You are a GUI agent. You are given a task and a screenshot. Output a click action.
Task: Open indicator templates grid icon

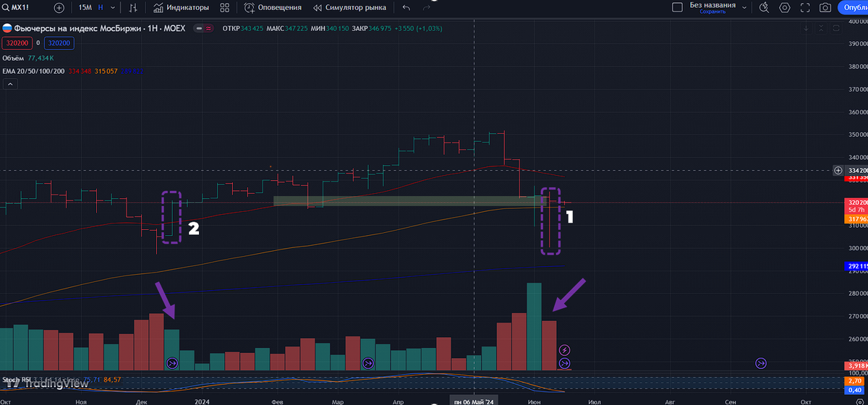click(x=226, y=7)
